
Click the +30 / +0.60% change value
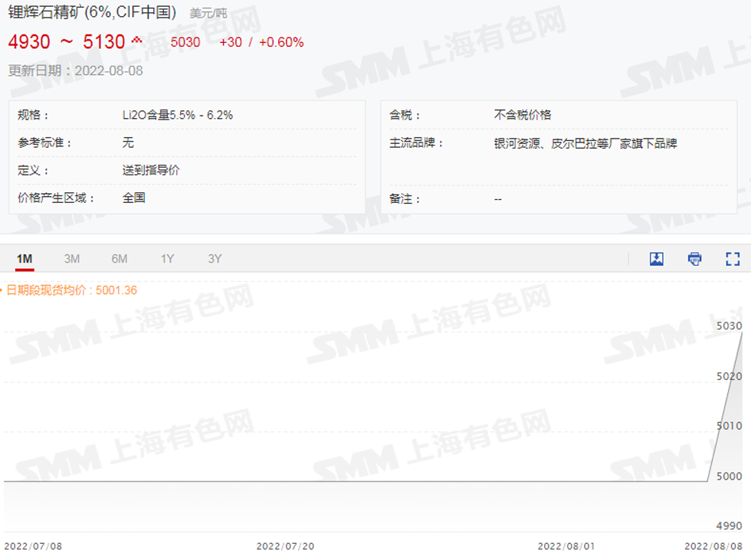pos(261,42)
